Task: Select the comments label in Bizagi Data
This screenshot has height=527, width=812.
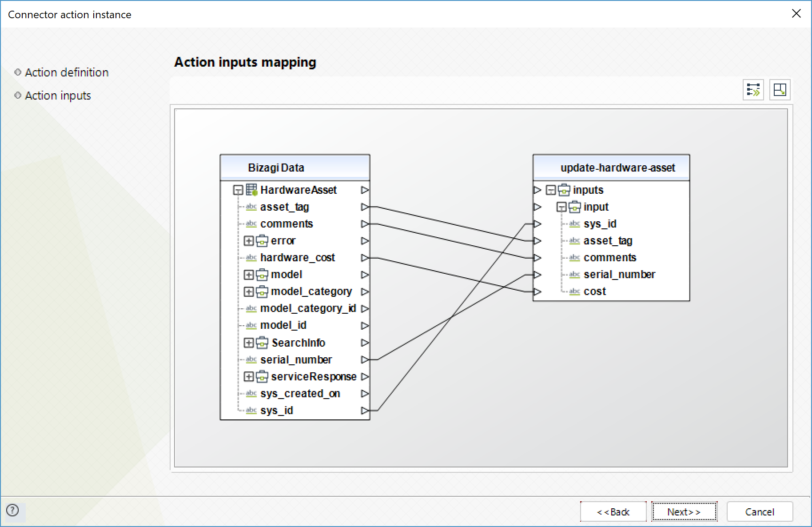Action: tap(287, 224)
